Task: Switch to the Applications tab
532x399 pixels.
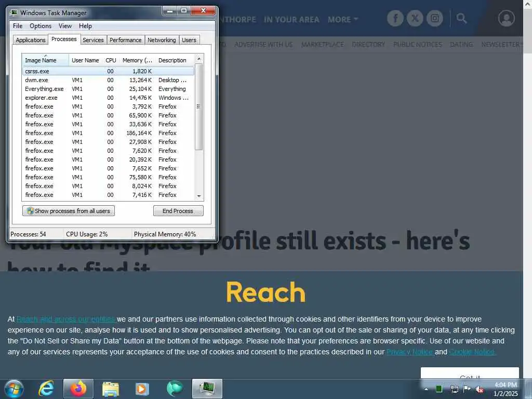Action: click(31, 40)
